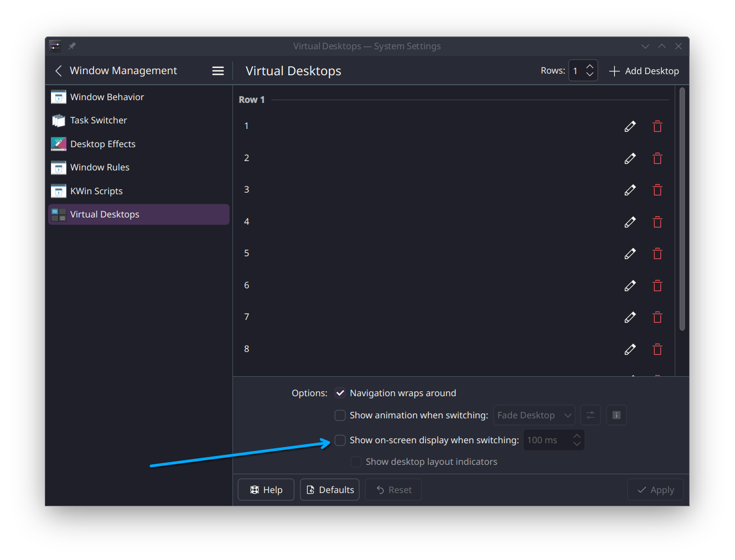The image size is (735, 560).
Task: Go back using the arrow beside Window Management
Action: 59,71
